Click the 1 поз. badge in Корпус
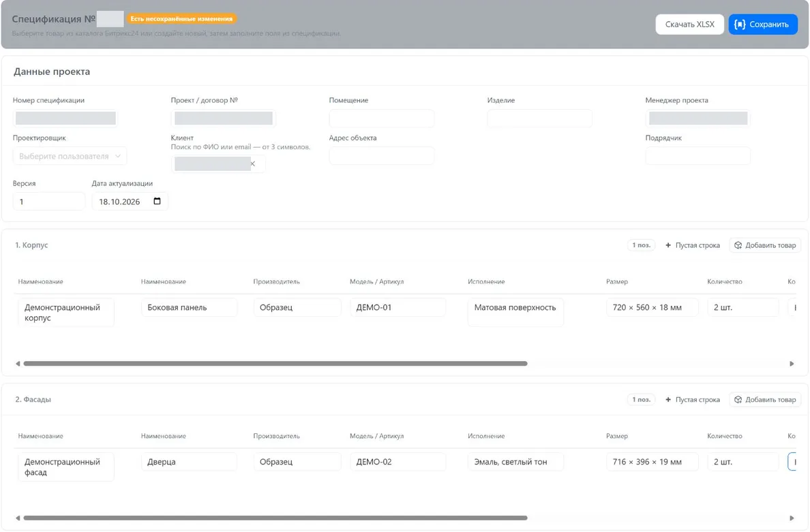The height and width of the screenshot is (532, 810). [x=641, y=245]
